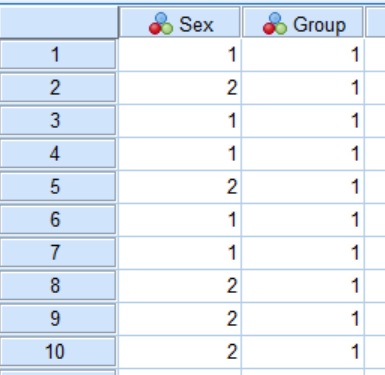Screen dimensions: 385x375
Task: Click the Sex cell in row 2
Action: (x=180, y=87)
